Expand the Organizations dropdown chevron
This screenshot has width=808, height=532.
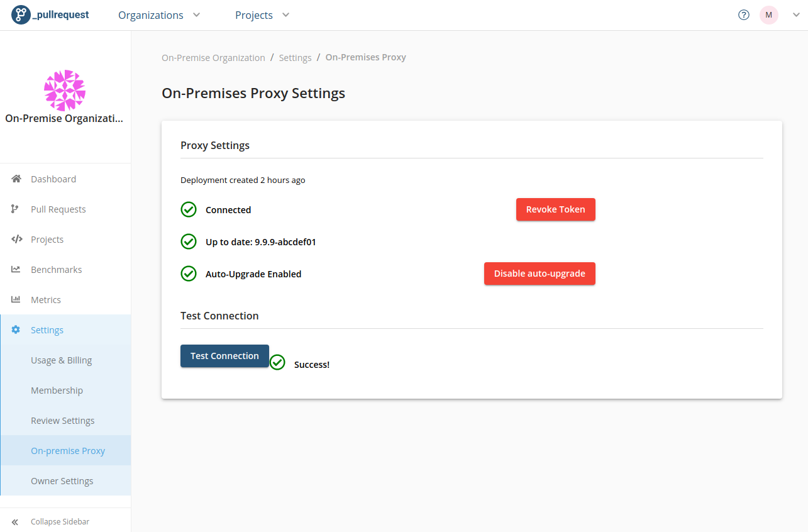tap(196, 15)
